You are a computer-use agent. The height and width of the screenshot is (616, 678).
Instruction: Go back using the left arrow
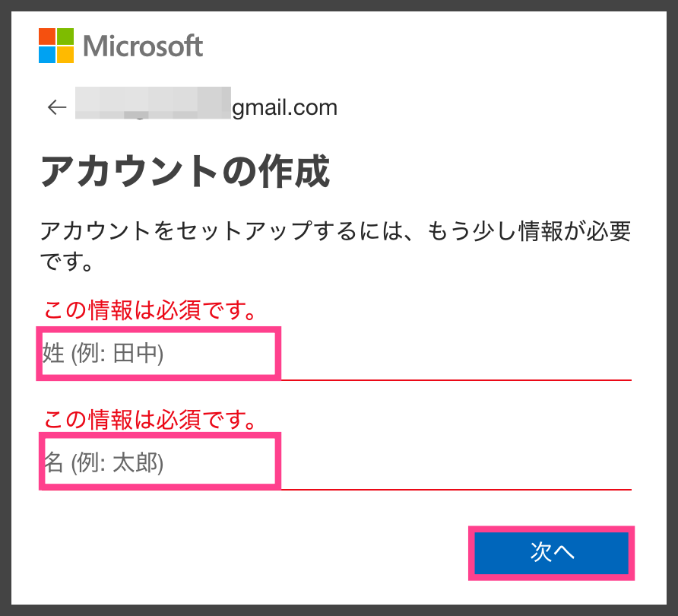click(57, 107)
